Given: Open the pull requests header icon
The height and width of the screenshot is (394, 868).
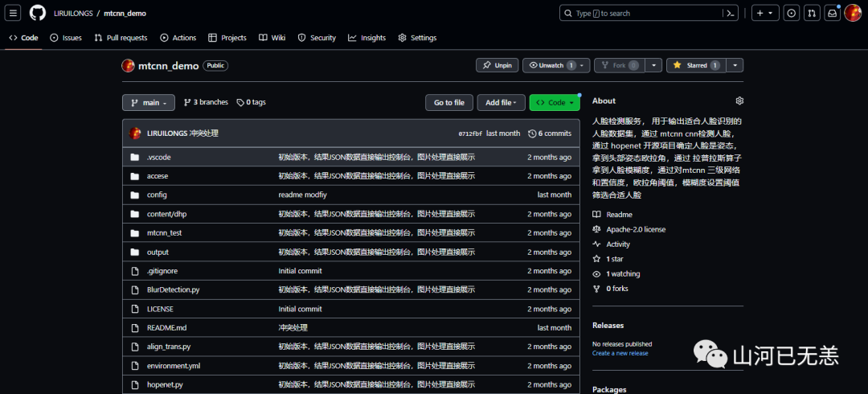Looking at the screenshot, I should (812, 14).
